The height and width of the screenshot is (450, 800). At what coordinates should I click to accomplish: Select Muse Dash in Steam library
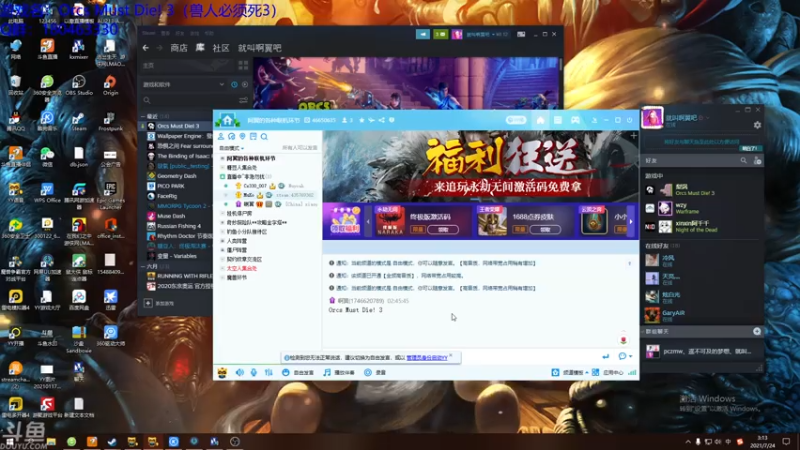[x=171, y=216]
